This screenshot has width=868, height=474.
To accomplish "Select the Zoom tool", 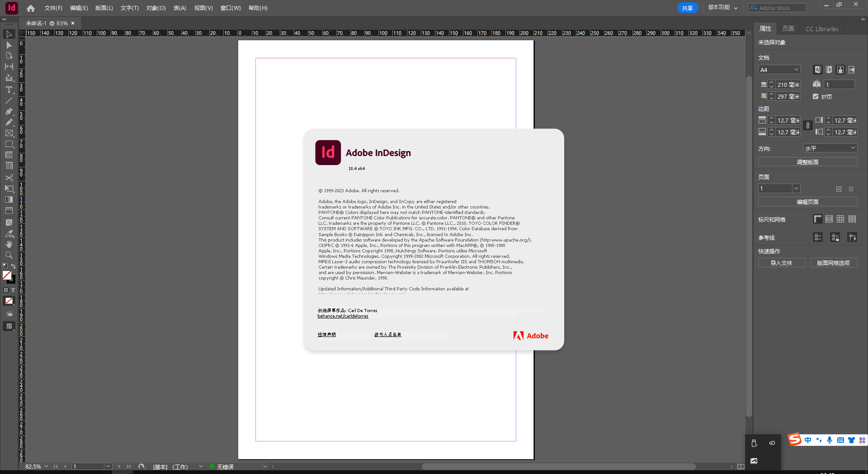I will click(9, 255).
